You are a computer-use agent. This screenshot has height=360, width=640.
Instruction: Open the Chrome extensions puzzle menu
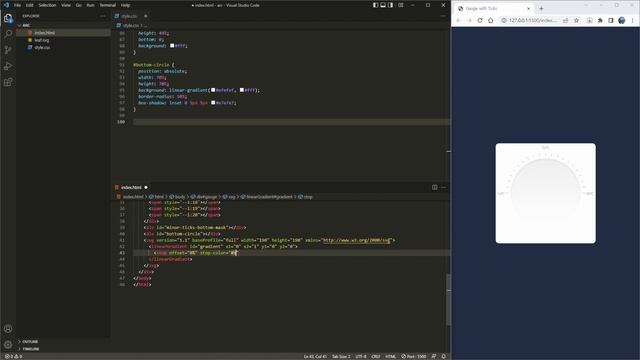point(600,20)
